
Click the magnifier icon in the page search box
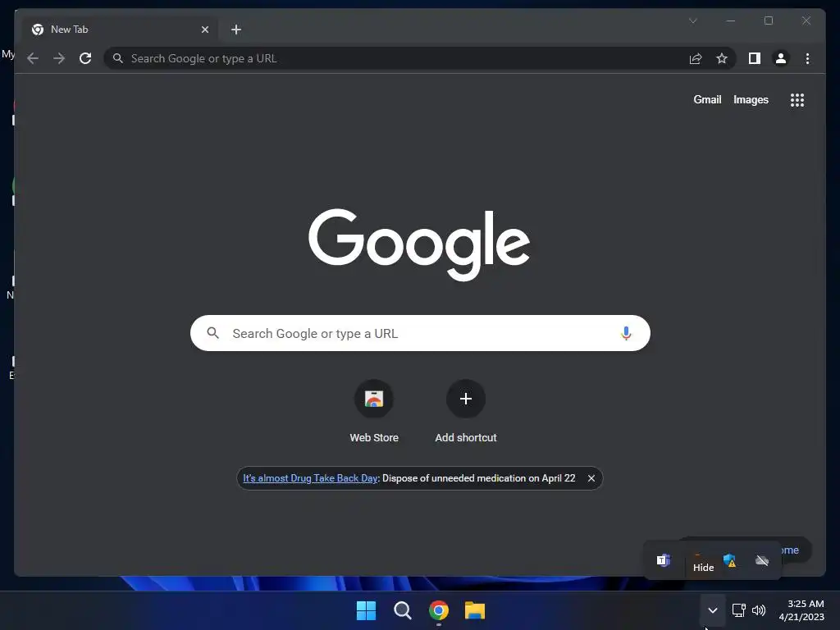tap(212, 333)
